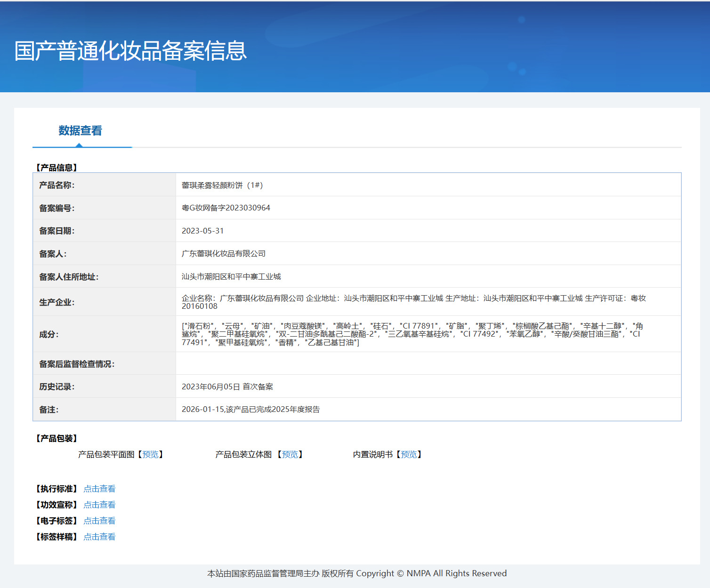Click the remark about 2025年度报告
The height and width of the screenshot is (588, 710).
click(x=251, y=409)
